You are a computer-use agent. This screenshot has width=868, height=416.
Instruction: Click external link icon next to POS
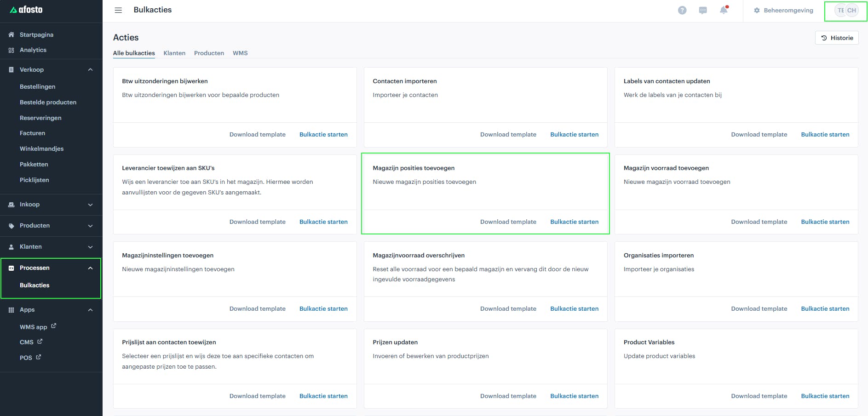[x=39, y=357]
